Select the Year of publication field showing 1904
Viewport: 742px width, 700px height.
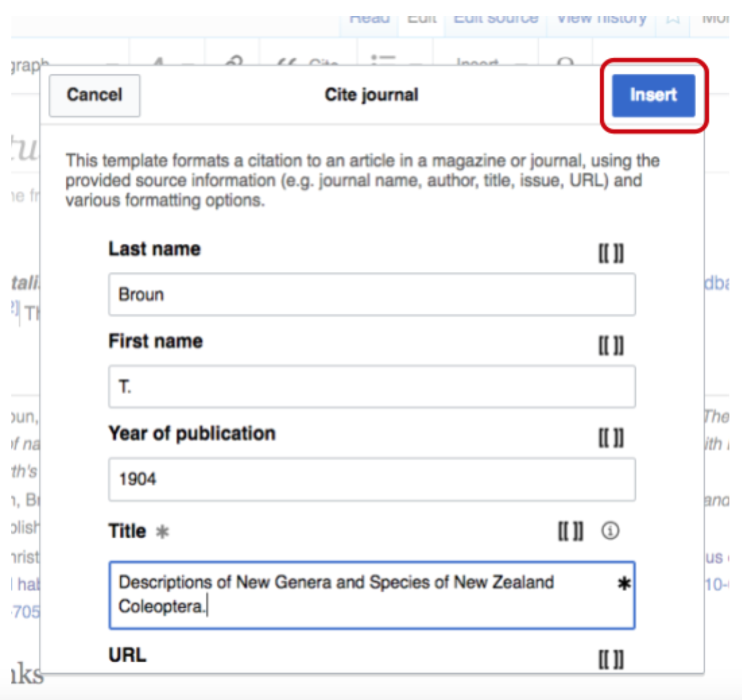[372, 479]
